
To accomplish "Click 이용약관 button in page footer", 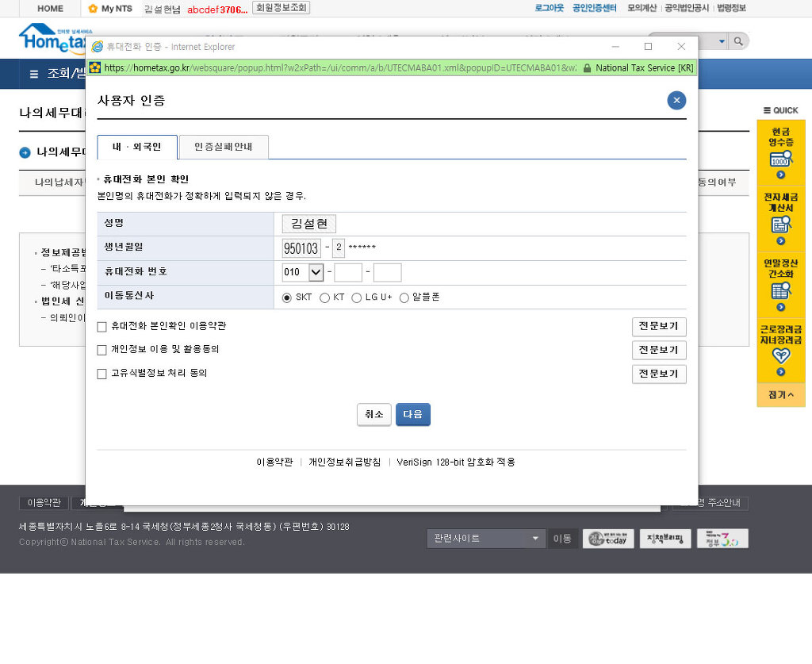I will 44,503.
